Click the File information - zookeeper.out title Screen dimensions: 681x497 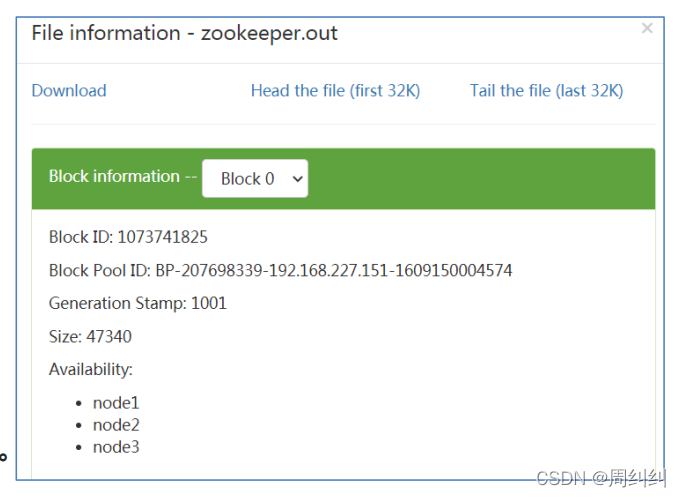pyautogui.click(x=185, y=33)
